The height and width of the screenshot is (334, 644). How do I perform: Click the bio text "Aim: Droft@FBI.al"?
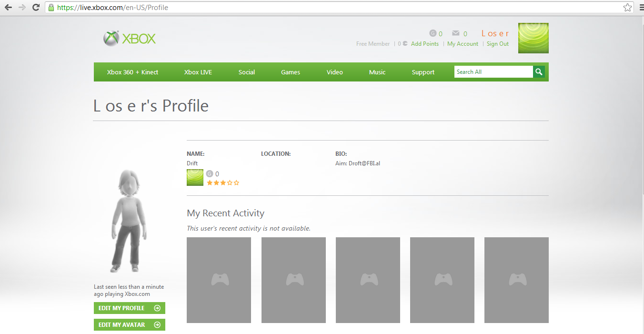(x=358, y=163)
